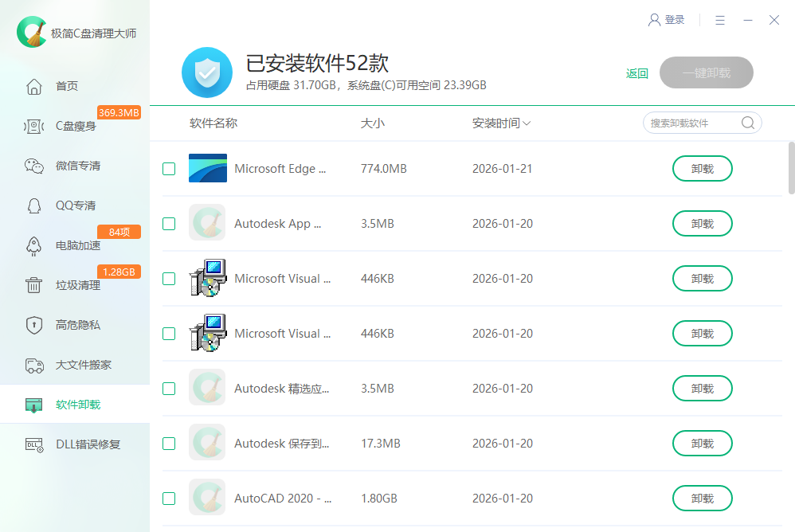The width and height of the screenshot is (795, 532).
Task: Click the 返回 back link
Action: tap(636, 72)
